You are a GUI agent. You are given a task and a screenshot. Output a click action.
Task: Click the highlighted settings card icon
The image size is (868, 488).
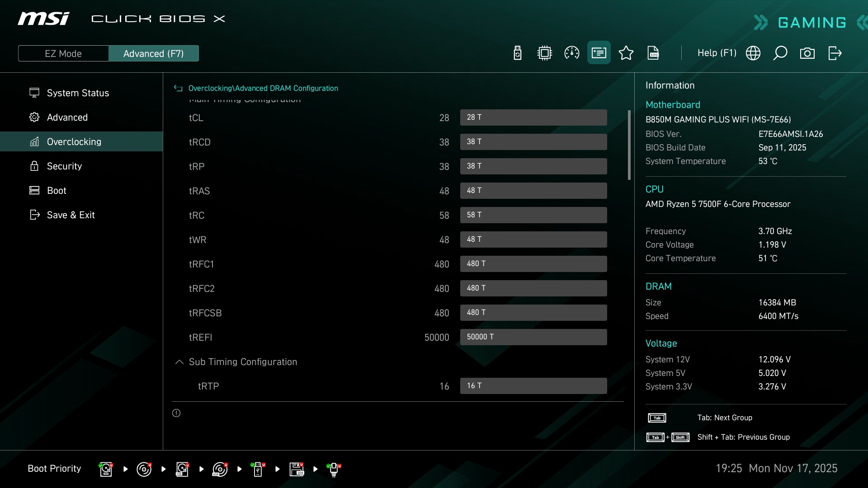(599, 53)
